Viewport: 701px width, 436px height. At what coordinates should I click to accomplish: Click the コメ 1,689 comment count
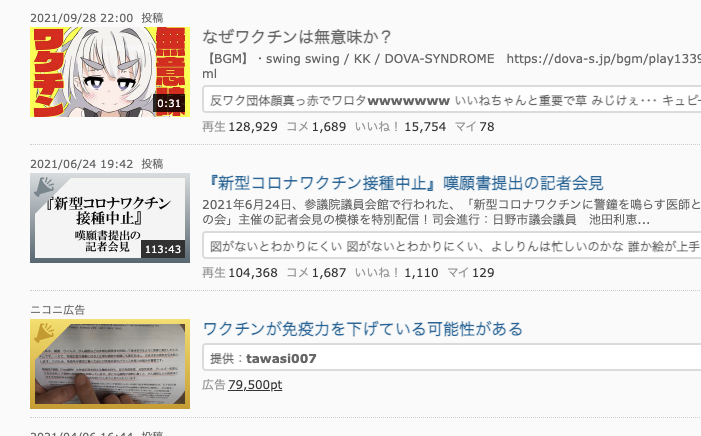point(316,127)
